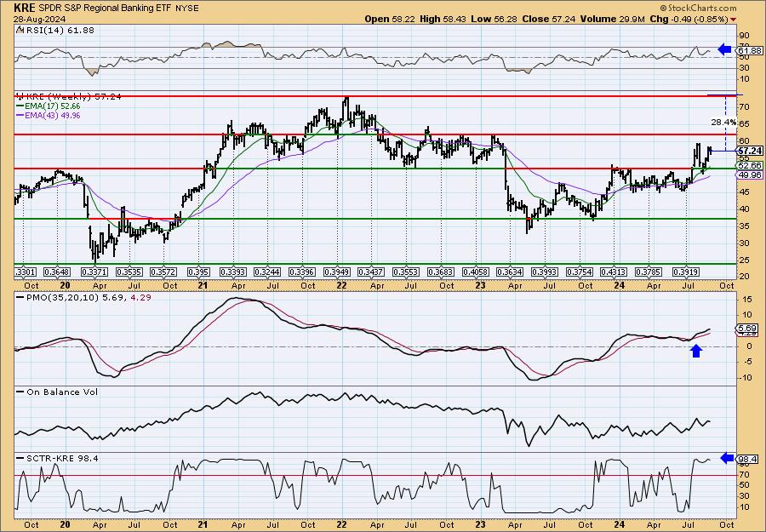The height and width of the screenshot is (532, 766).
Task: Click the Low 56.28 value
Action: pos(494,19)
